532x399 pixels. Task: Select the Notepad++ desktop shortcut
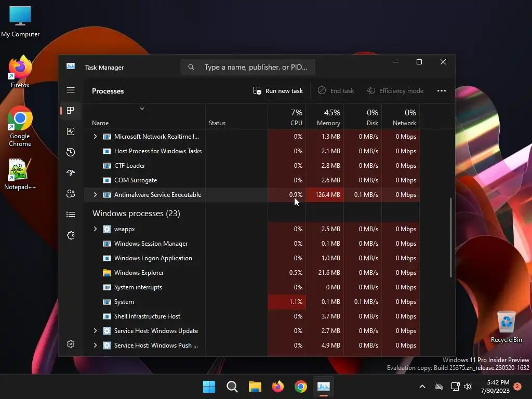click(x=20, y=175)
